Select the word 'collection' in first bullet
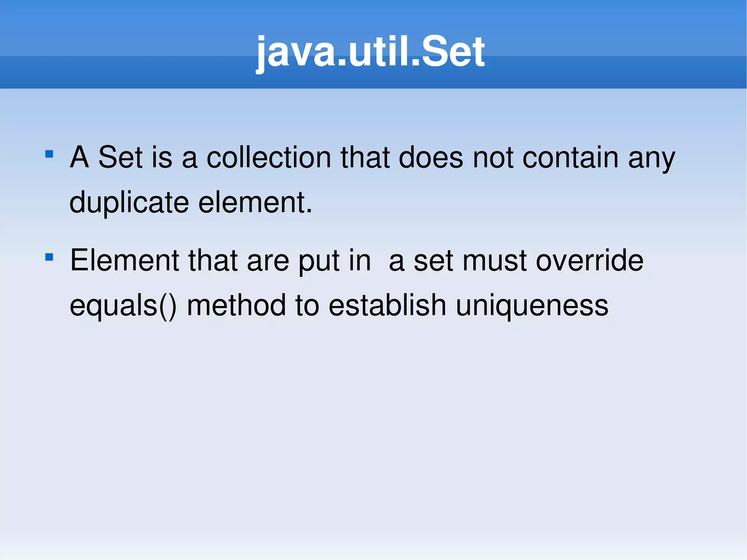Screen dimensions: 747x560 [x=269, y=157]
